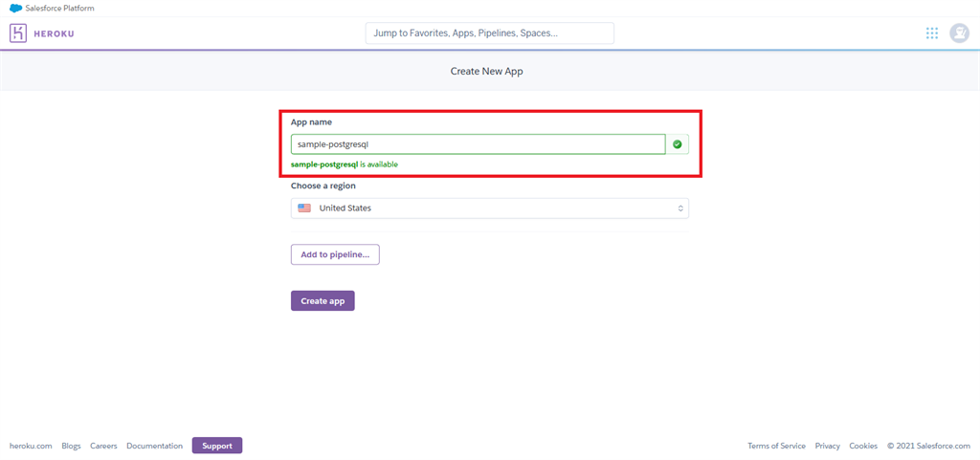The height and width of the screenshot is (460, 980).
Task: Open the Privacy footer link
Action: (x=828, y=446)
